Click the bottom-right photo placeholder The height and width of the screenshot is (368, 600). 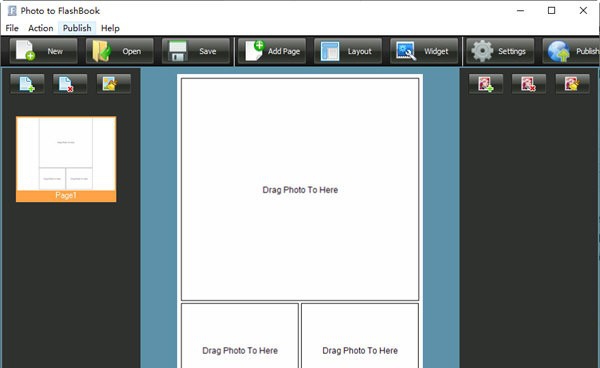pos(360,335)
